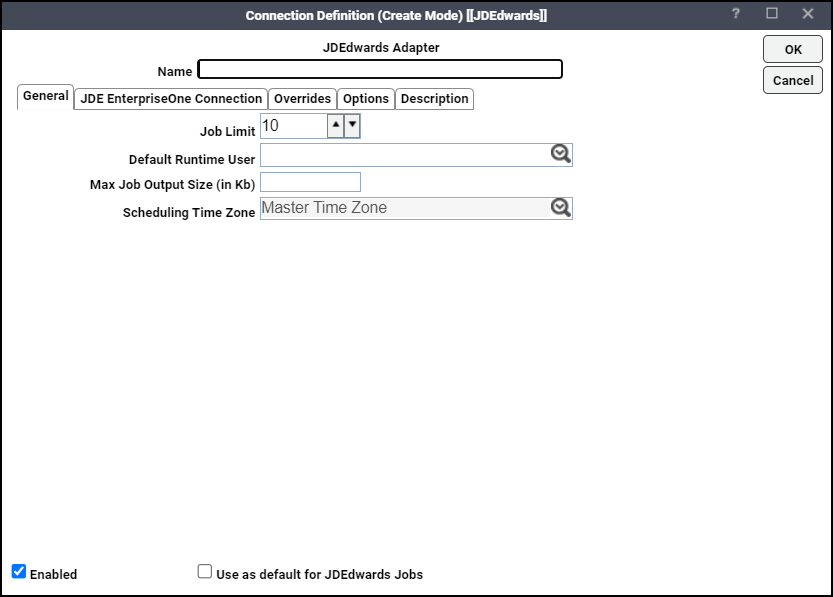Screen dimensions: 833x597
Task: Maximize the Connection Definition dialog
Action: [x=772, y=13]
